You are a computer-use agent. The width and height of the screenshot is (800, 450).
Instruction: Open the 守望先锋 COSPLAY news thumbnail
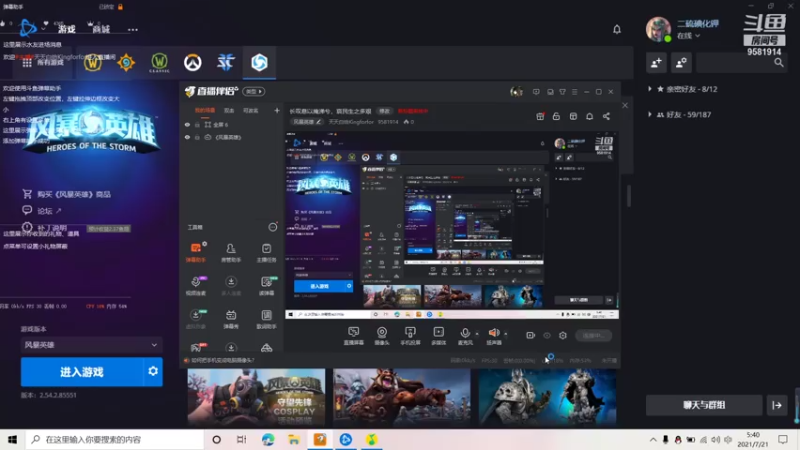(x=256, y=397)
